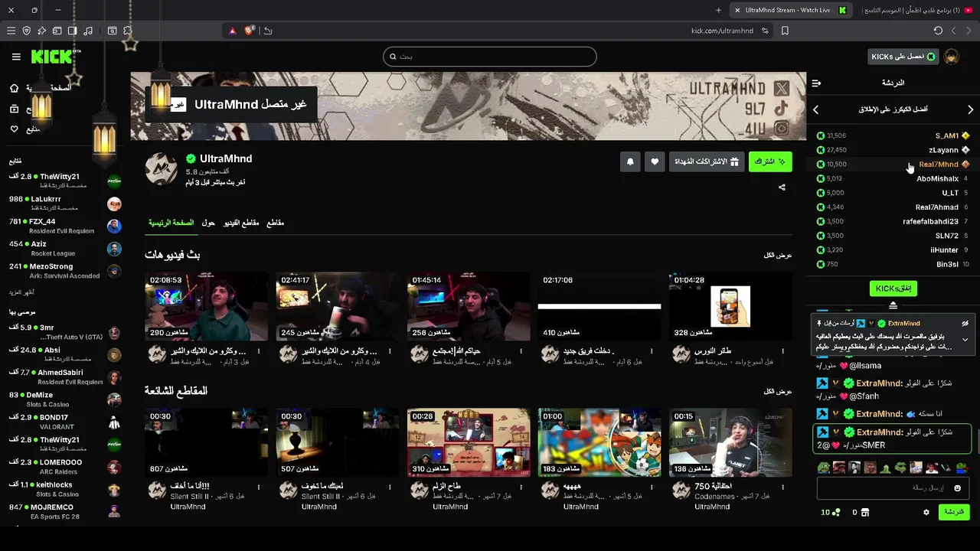This screenshot has height=551, width=980.
Task: Open options menu for the 02:17:08 video
Action: tap(652, 351)
